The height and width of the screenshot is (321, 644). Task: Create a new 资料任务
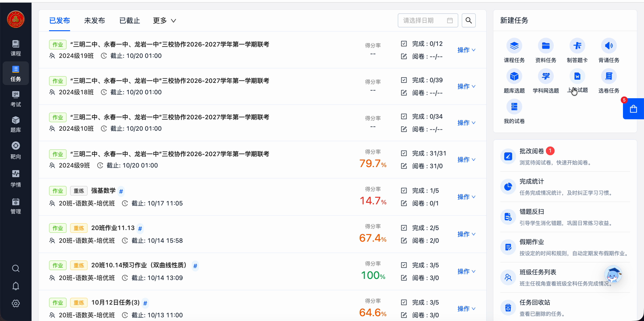[x=546, y=51]
